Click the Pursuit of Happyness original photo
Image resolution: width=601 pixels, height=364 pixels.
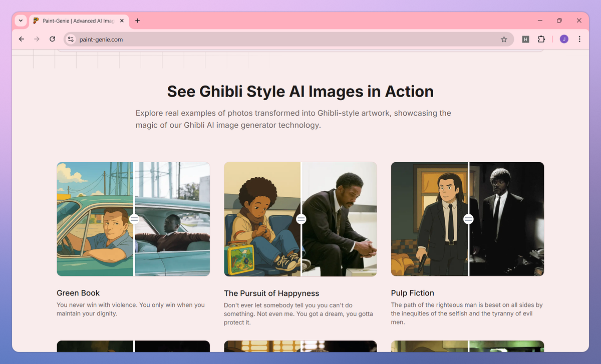340,219
